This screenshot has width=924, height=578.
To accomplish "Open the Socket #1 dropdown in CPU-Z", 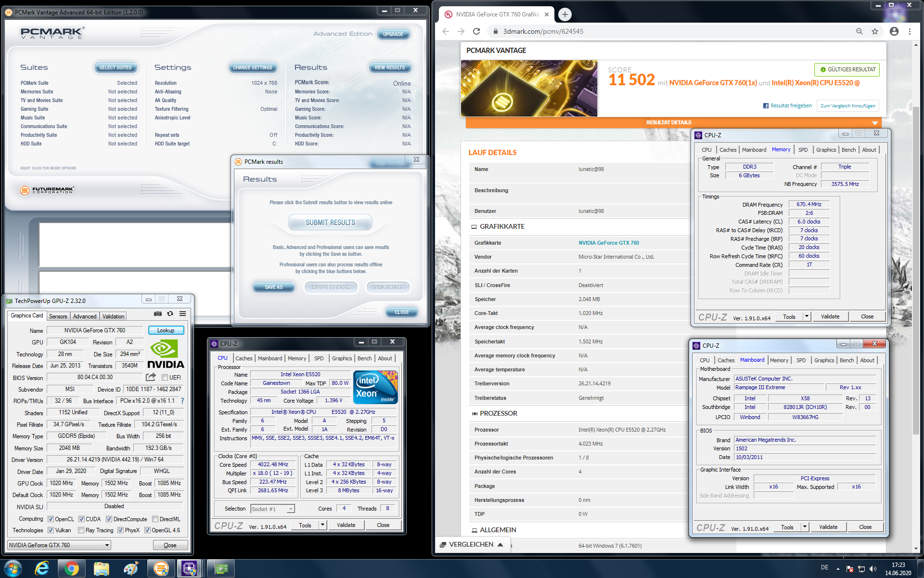I will tap(272, 509).
